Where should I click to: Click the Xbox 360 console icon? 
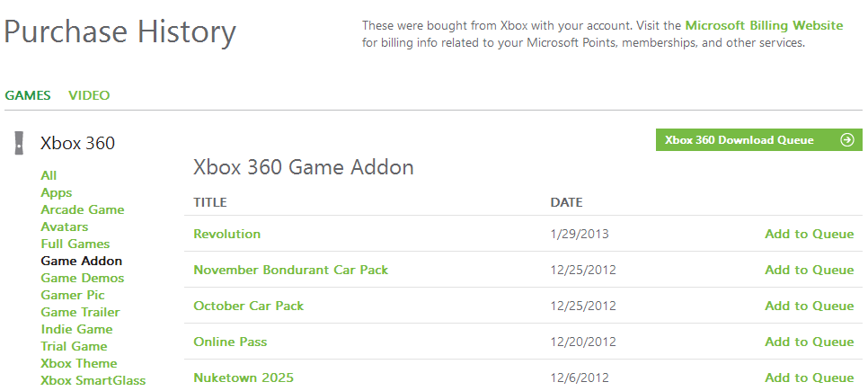(x=18, y=143)
